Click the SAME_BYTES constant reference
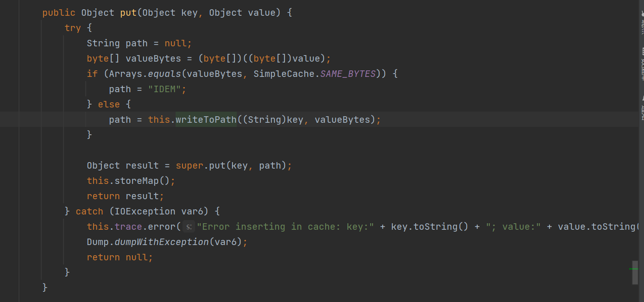The height and width of the screenshot is (302, 644). click(348, 74)
